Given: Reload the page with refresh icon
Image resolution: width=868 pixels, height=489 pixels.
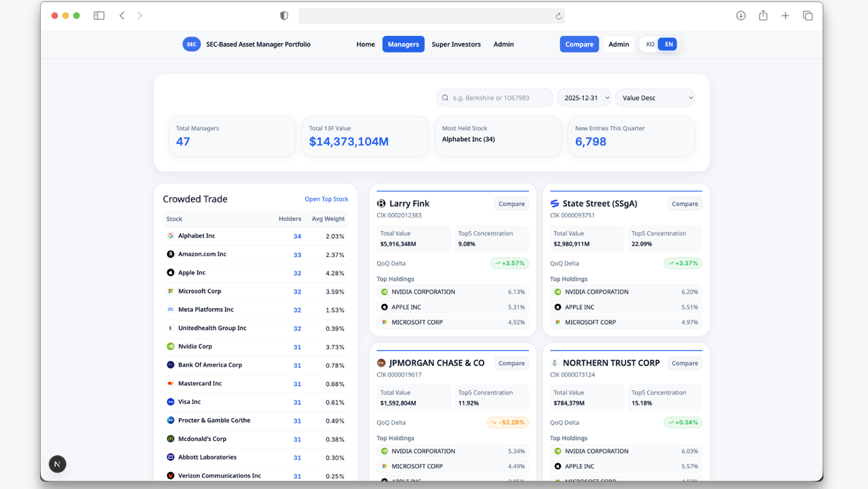Looking at the screenshot, I should click(559, 16).
